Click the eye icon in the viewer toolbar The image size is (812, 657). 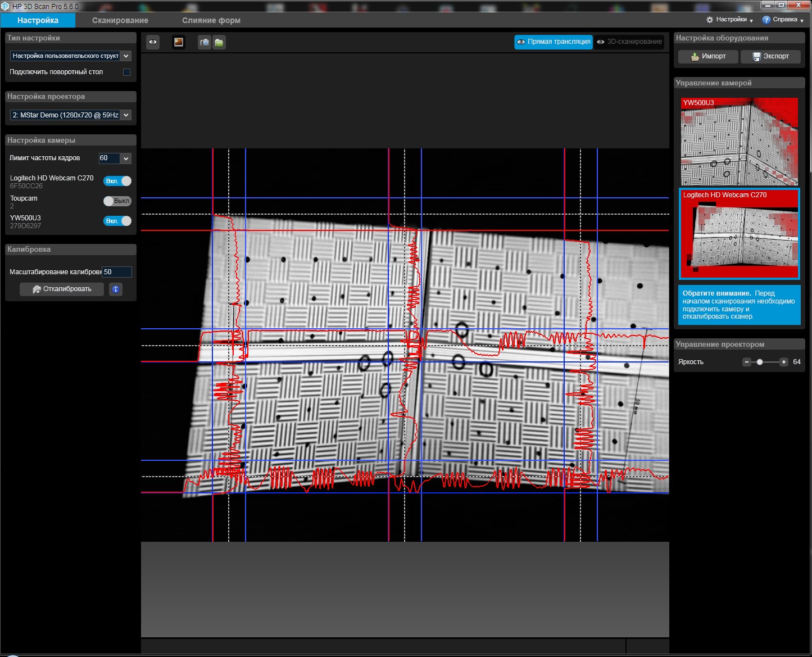pos(153,42)
